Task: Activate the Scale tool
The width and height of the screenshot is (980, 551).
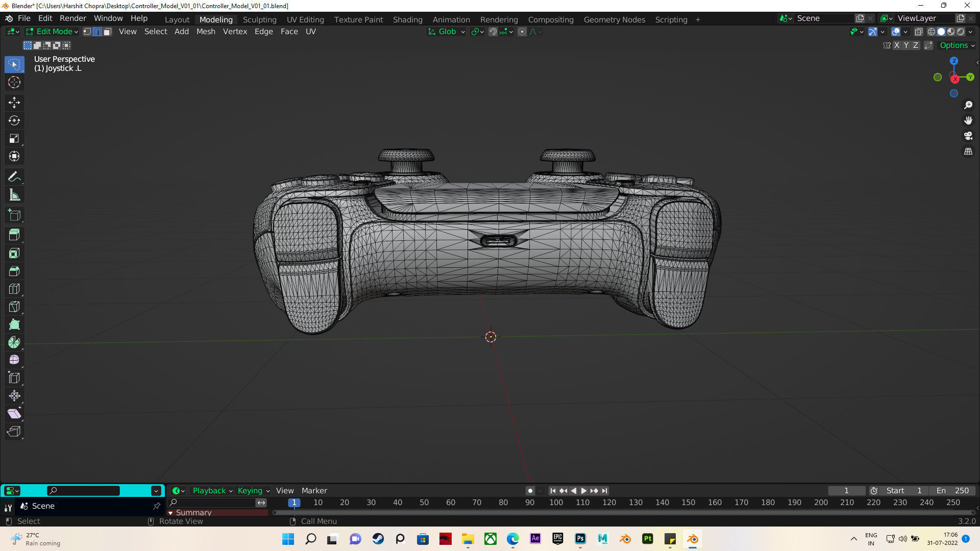Action: [x=14, y=138]
